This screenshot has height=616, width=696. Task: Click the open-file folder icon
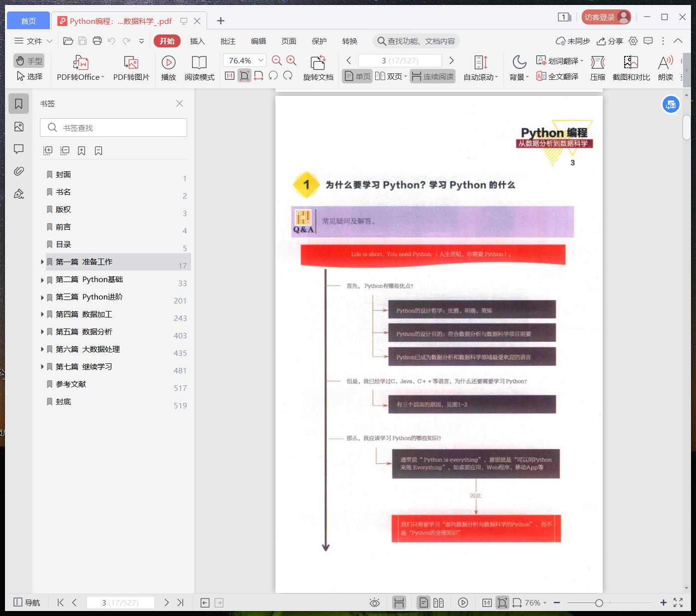pyautogui.click(x=68, y=41)
